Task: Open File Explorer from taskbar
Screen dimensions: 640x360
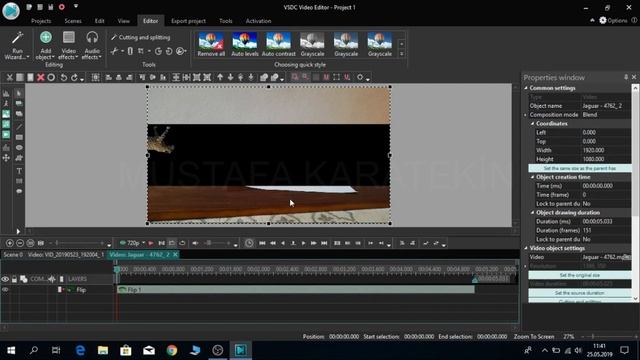Action: 103,350
